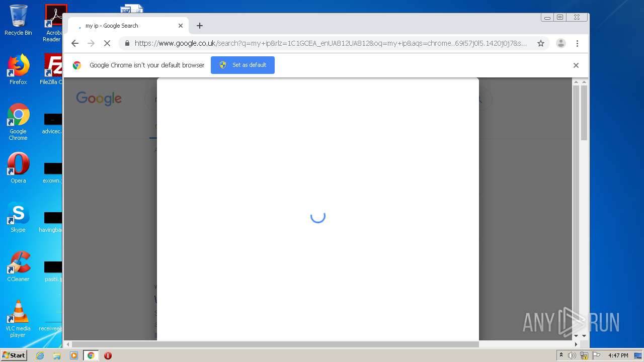The image size is (644, 362).
Task: Select the "advicec" desktop file
Action: pyautogui.click(x=52, y=124)
